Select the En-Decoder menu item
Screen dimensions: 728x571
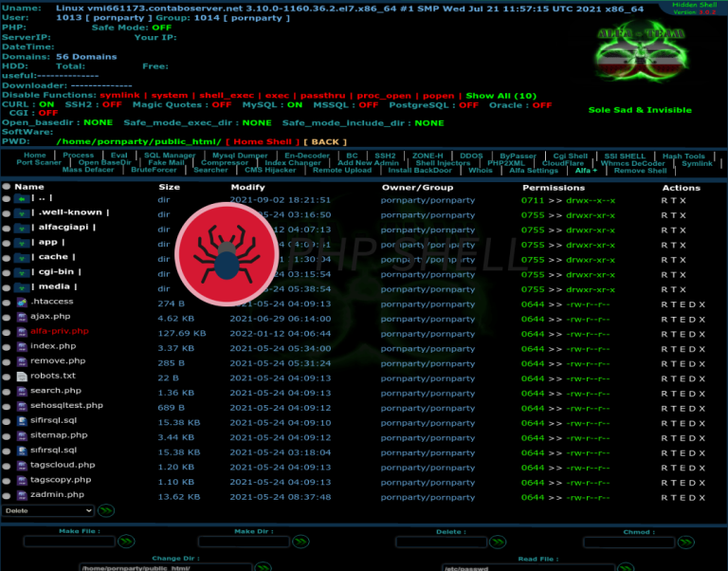pos(307,156)
